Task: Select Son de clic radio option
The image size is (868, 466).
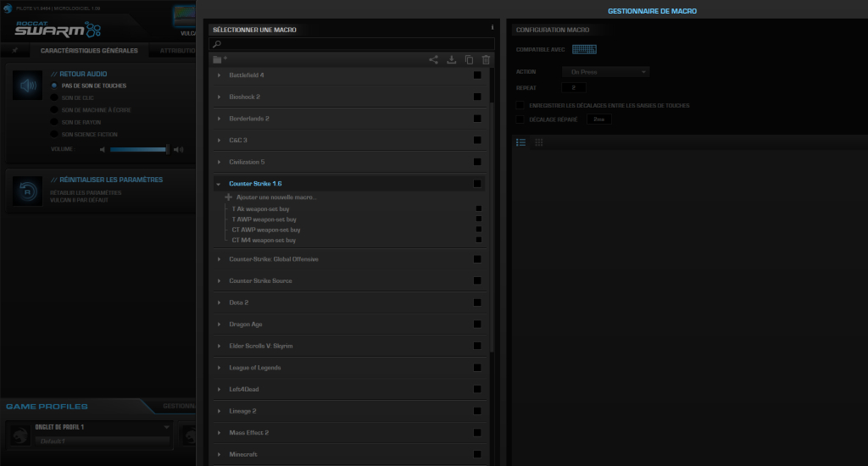Action: point(54,98)
